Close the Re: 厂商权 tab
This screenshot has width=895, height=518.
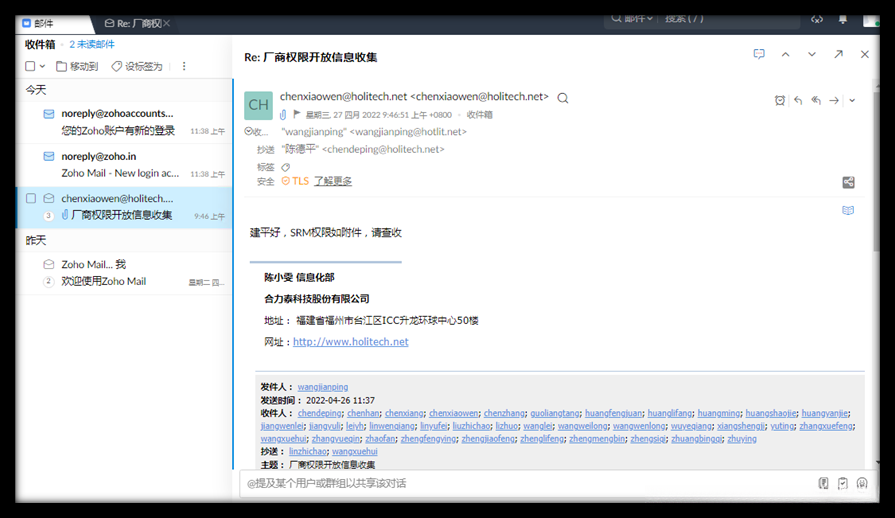click(166, 23)
